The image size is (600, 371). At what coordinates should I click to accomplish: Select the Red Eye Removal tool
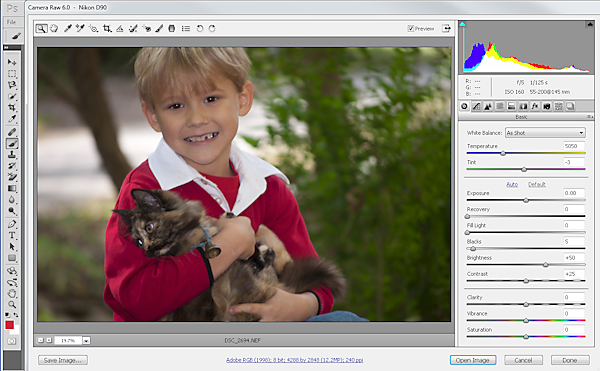click(147, 28)
